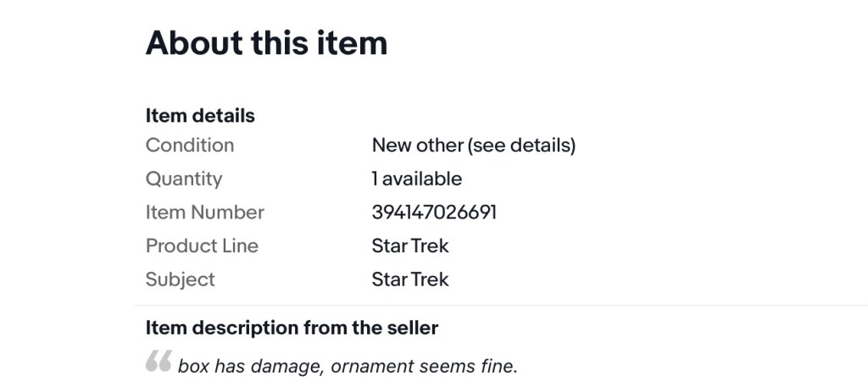
Task: Click the divider line below Subject row
Action: tap(500, 305)
